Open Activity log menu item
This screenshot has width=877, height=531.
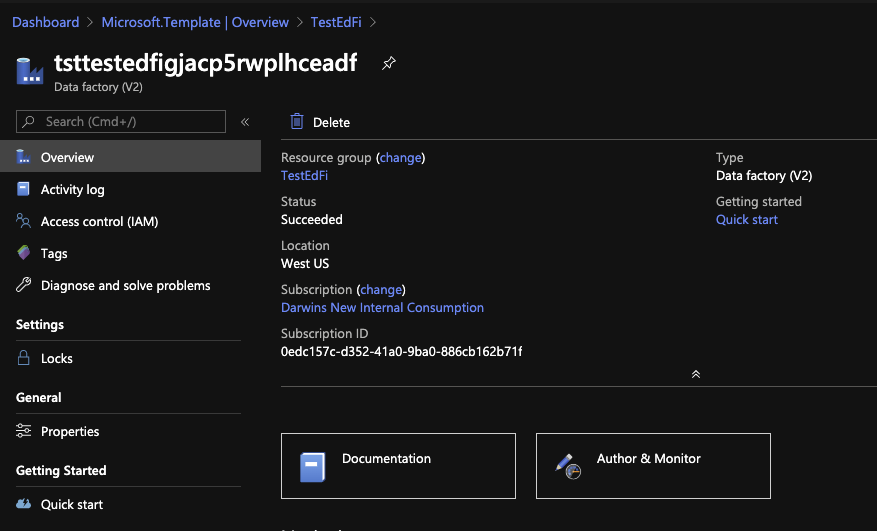point(130,189)
